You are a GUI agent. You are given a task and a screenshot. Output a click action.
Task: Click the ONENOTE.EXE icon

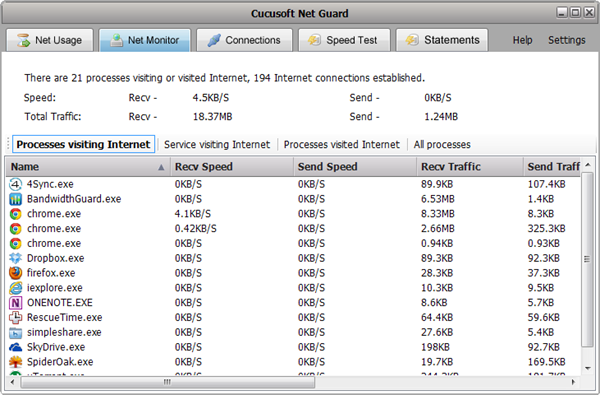(x=15, y=303)
